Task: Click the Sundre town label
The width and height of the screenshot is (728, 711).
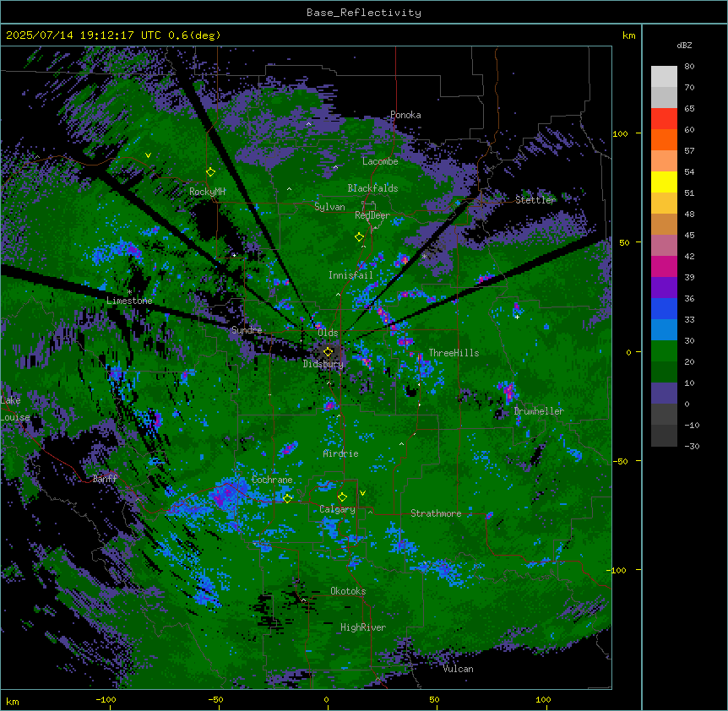Action: (247, 330)
